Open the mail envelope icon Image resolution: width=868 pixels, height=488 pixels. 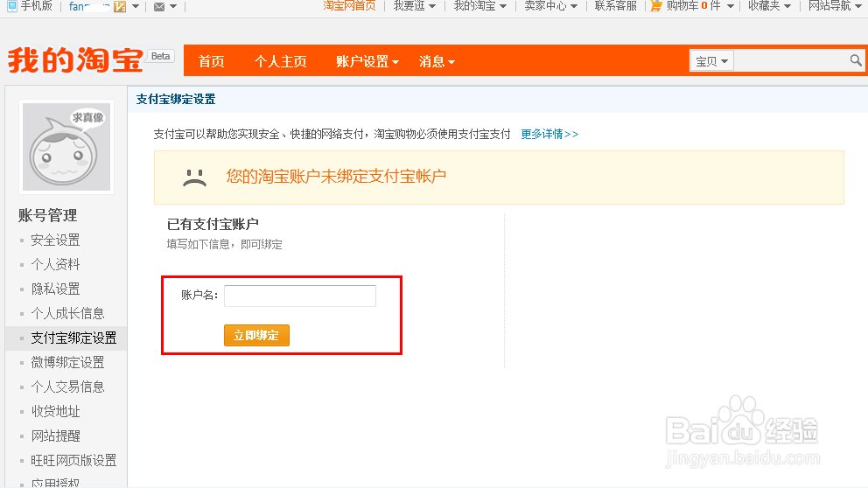point(159,7)
